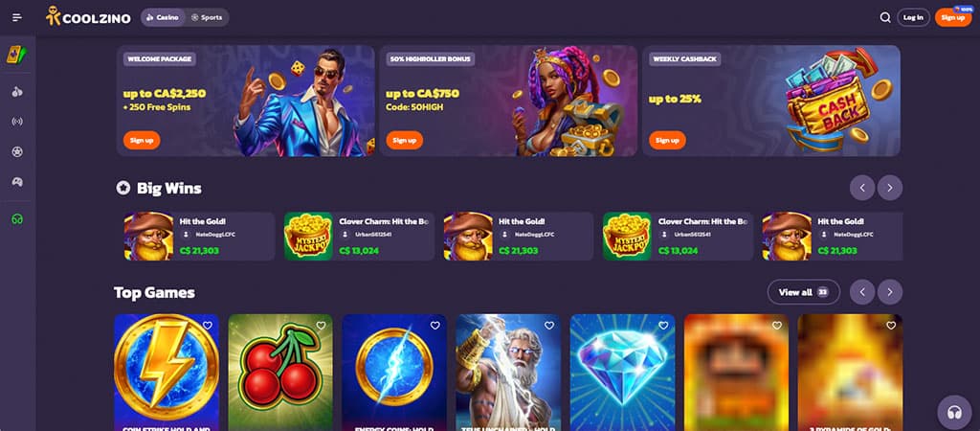Open the gamepad icon in sidebar
The height and width of the screenshot is (431, 980).
(17, 182)
